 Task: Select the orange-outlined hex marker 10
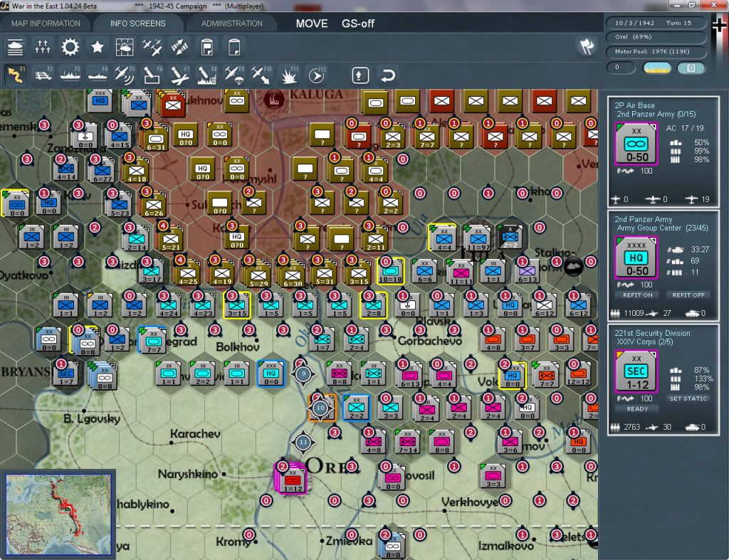[x=320, y=408]
